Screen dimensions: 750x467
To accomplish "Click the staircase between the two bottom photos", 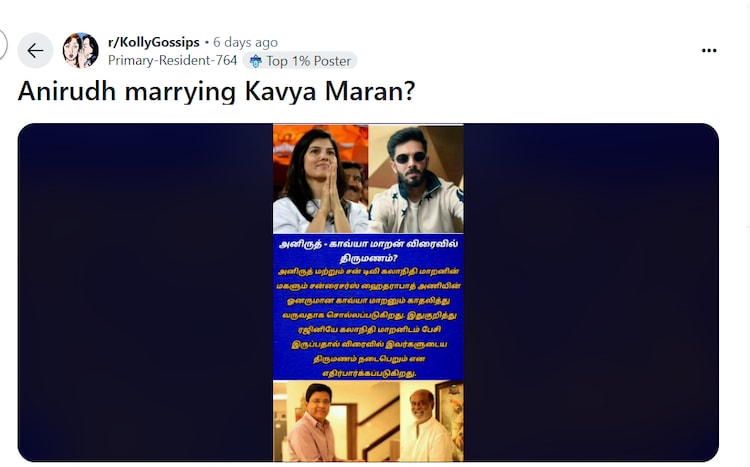I will (378, 426).
